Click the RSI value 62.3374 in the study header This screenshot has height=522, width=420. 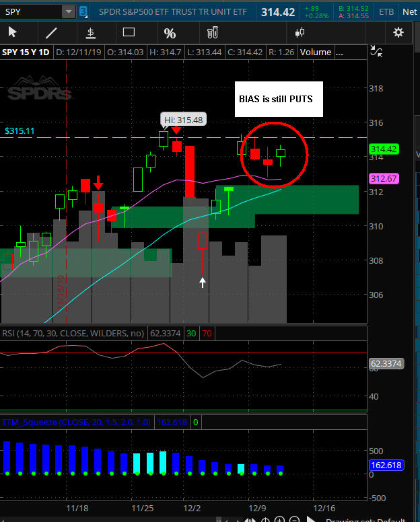[165, 333]
